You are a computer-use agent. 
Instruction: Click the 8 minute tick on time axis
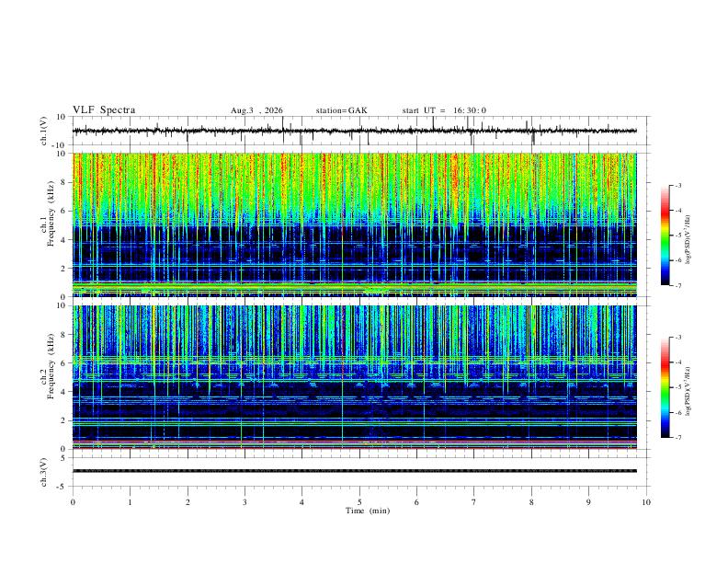click(531, 502)
